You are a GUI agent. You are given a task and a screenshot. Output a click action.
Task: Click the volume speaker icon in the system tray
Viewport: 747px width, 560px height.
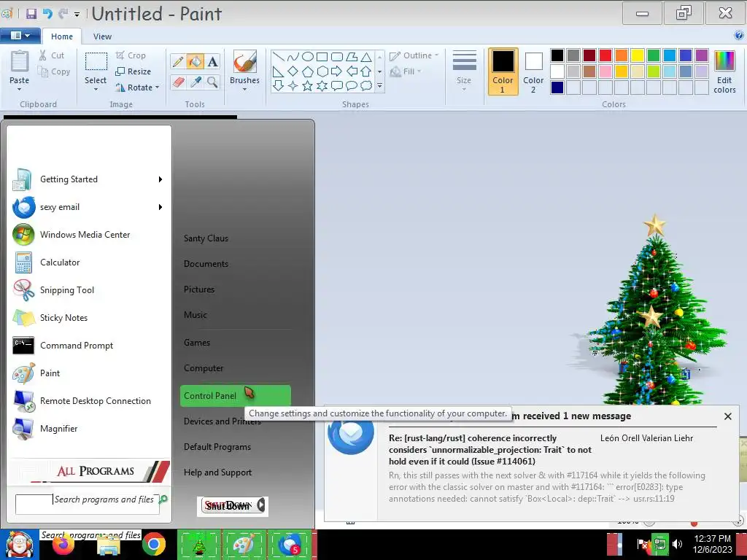[677, 544]
